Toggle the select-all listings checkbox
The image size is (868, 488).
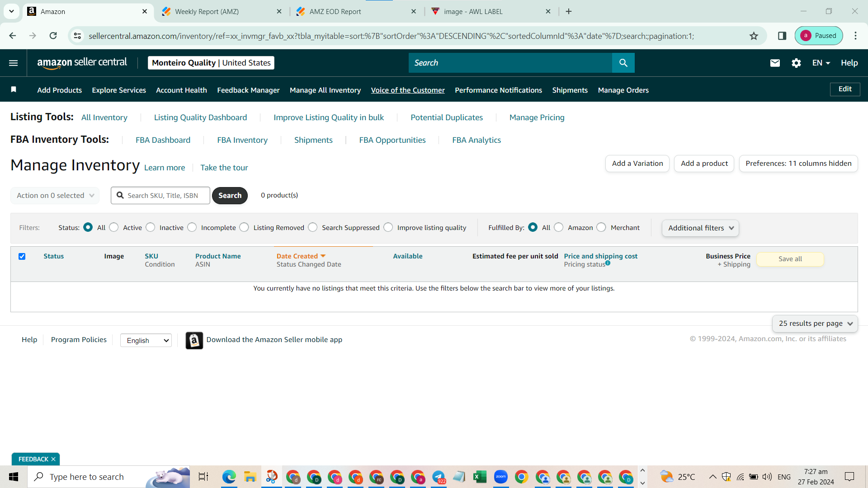[x=22, y=256]
